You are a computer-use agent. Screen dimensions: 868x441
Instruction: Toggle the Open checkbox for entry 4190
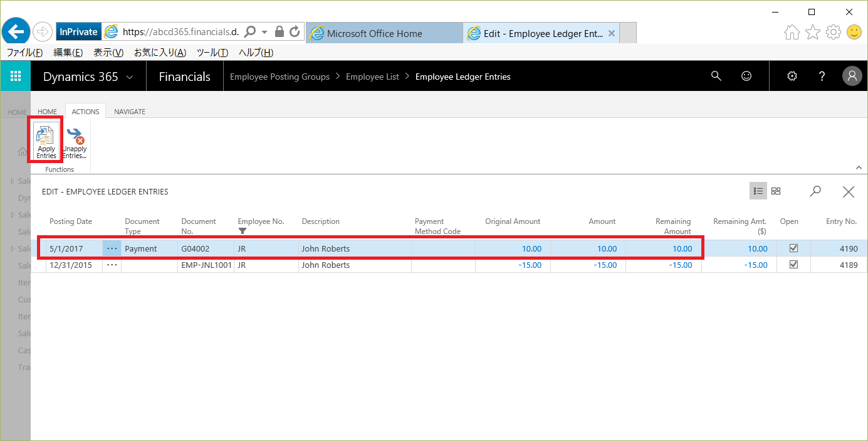tap(793, 248)
